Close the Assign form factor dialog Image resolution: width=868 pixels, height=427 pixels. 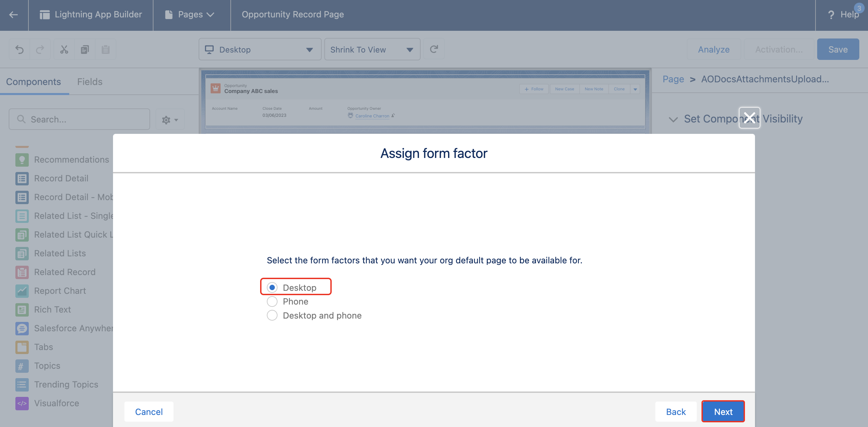point(749,118)
